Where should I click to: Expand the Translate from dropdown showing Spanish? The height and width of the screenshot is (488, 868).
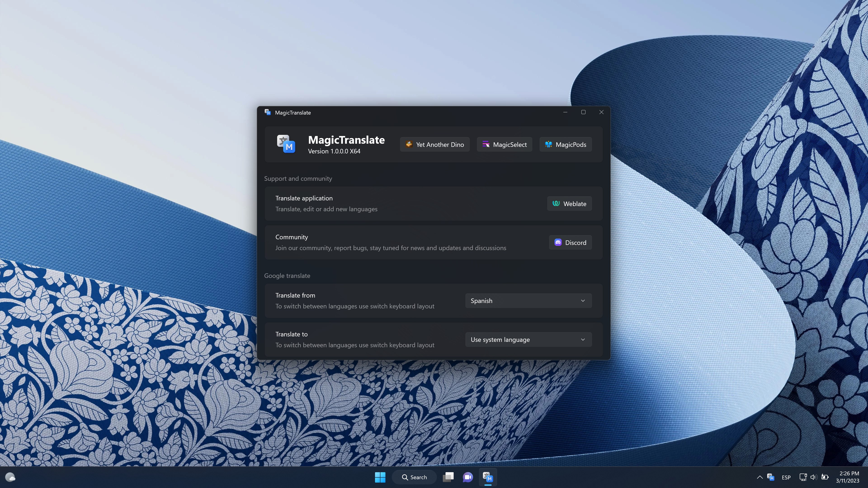pos(528,301)
